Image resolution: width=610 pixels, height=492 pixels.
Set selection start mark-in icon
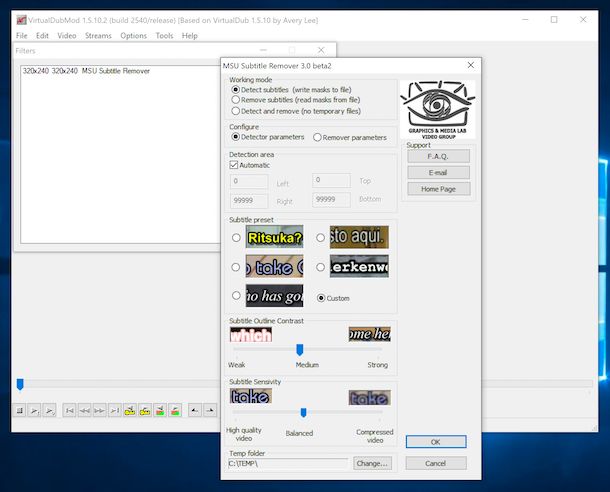coord(195,410)
